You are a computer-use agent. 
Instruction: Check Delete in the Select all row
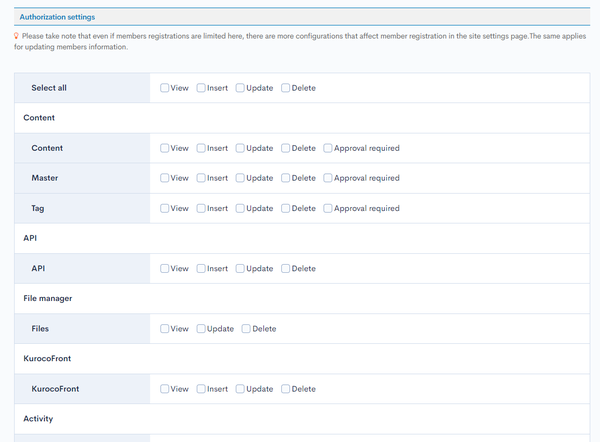click(285, 88)
